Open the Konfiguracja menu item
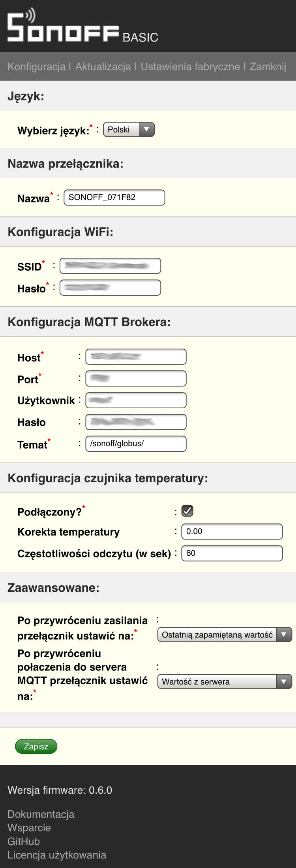 coord(36,66)
